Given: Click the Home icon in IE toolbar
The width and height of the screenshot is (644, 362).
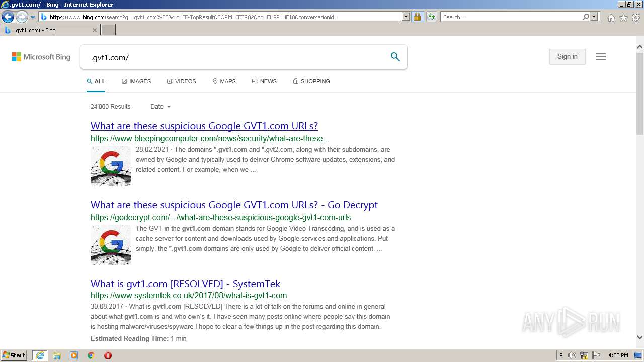Looking at the screenshot, I should coord(611,18).
